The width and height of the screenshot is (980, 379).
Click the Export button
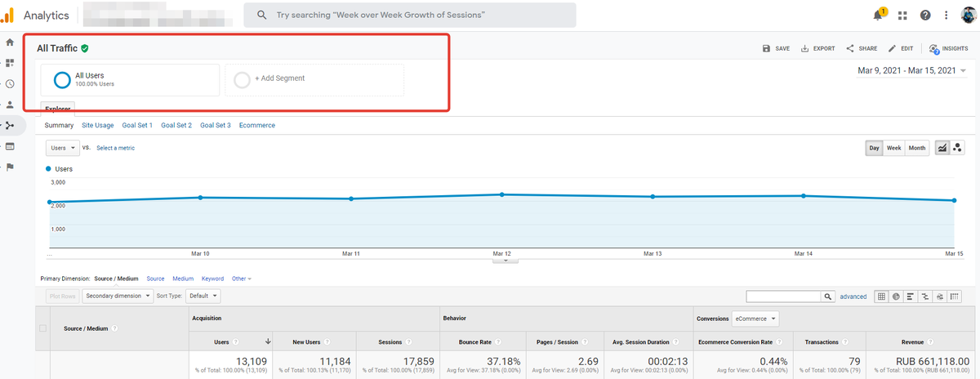click(x=817, y=49)
